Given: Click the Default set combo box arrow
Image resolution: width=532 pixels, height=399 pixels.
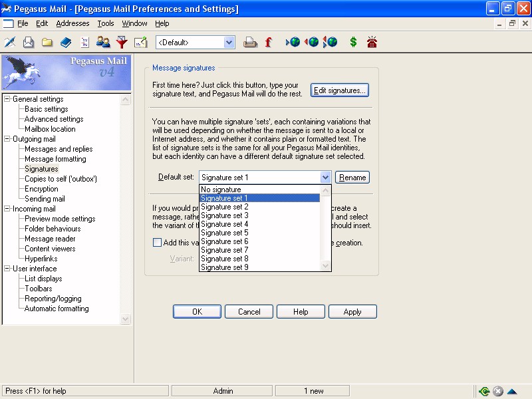Looking at the screenshot, I should (x=325, y=177).
